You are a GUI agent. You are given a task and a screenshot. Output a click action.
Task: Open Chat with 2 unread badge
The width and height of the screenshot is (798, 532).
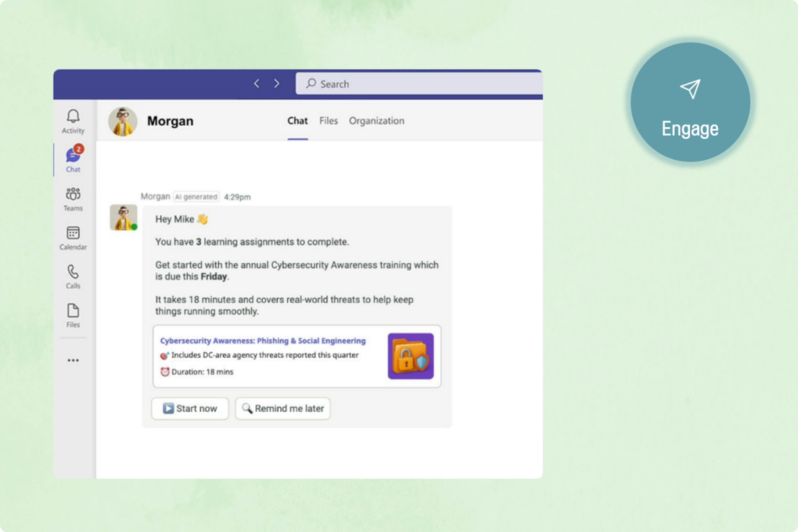pos(73,159)
